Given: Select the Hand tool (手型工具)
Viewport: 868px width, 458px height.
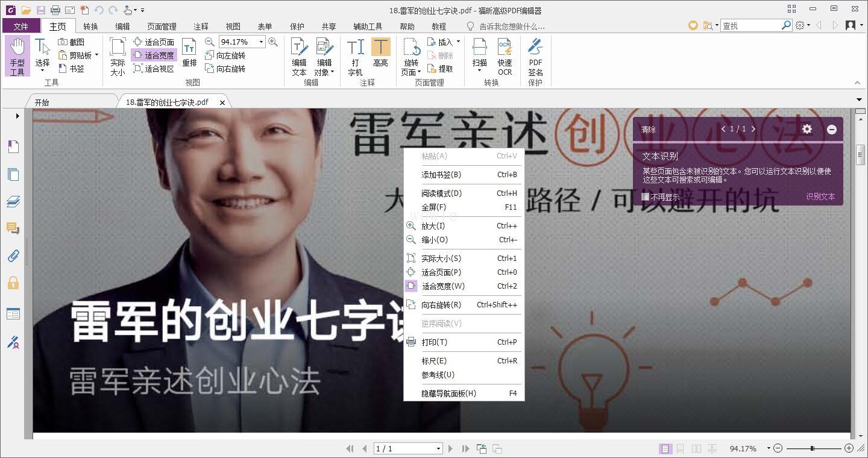Looking at the screenshot, I should click(x=17, y=56).
